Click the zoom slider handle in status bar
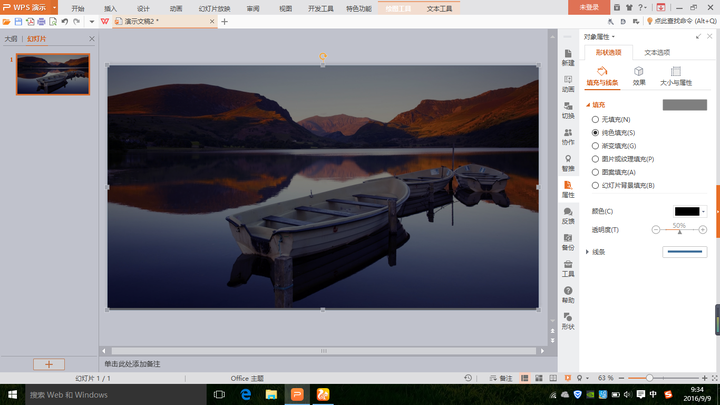The height and width of the screenshot is (405, 720). 649,378
